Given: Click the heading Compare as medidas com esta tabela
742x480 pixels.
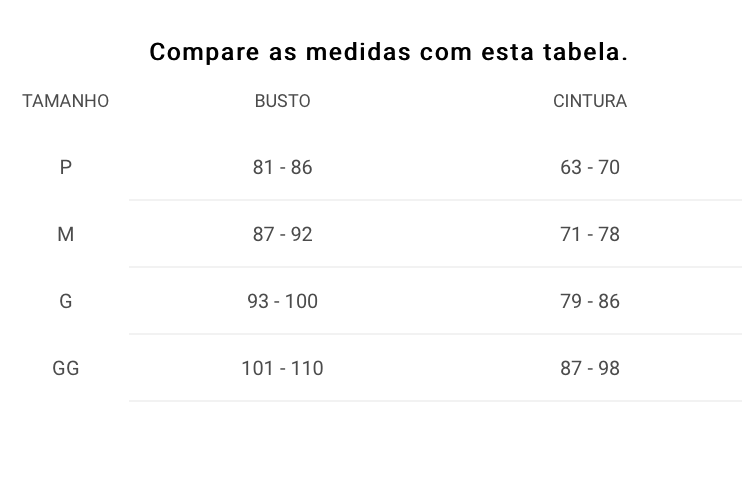Looking at the screenshot, I should click(389, 52).
